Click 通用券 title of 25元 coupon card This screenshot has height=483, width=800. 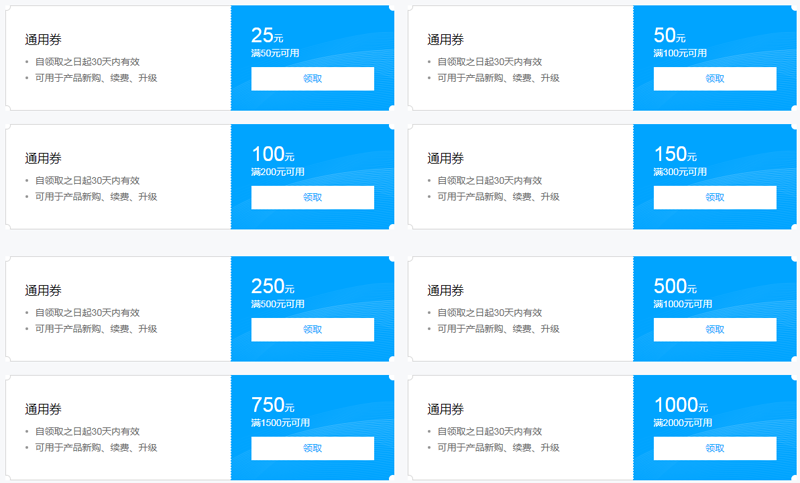(x=43, y=40)
